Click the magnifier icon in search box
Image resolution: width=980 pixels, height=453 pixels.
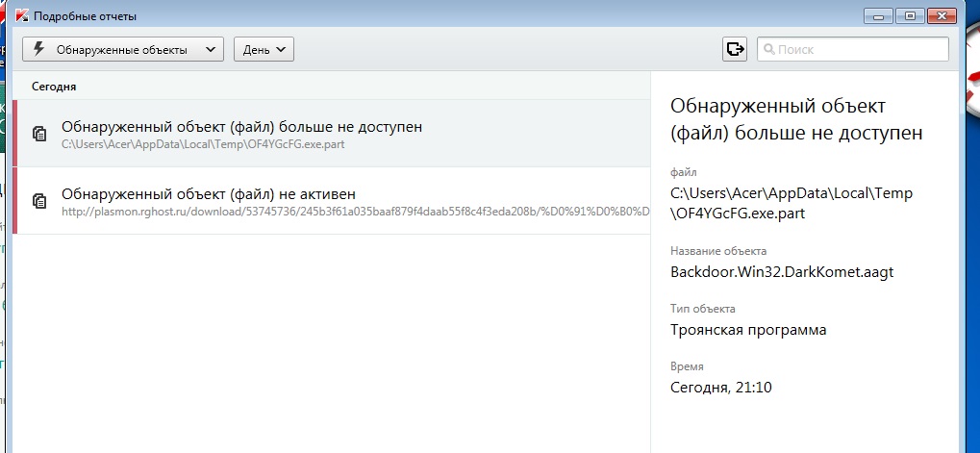(x=769, y=49)
